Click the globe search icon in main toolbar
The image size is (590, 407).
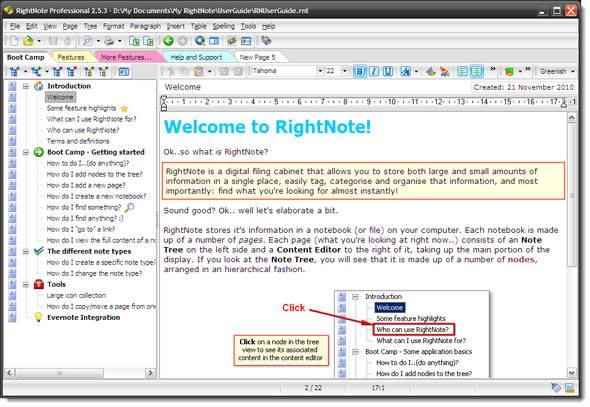(x=200, y=41)
